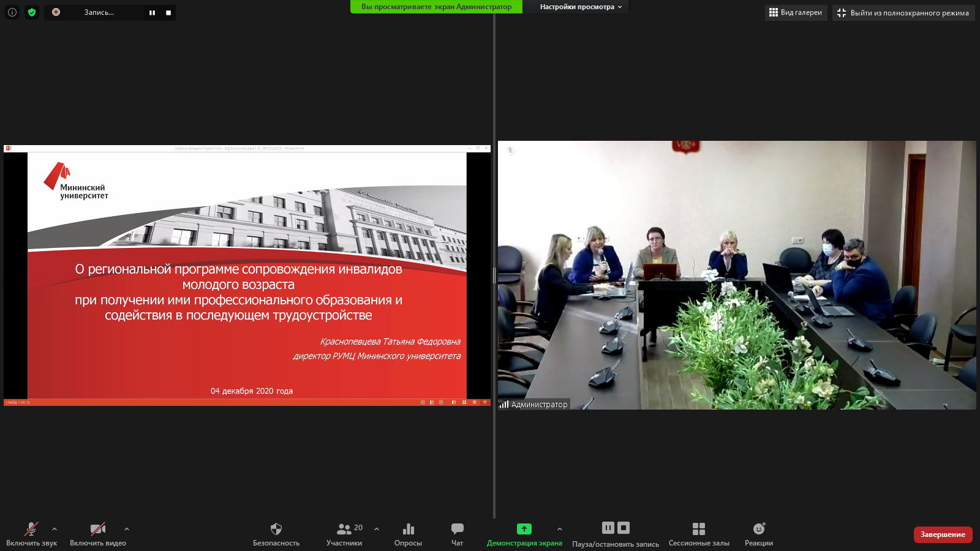Click the green encryption shield icon

coord(32,12)
